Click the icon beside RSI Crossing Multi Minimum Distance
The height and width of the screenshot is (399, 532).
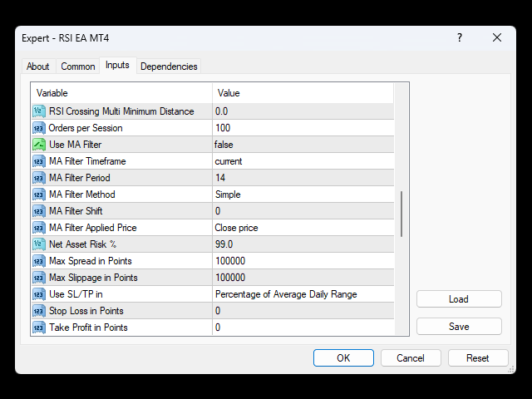point(39,111)
